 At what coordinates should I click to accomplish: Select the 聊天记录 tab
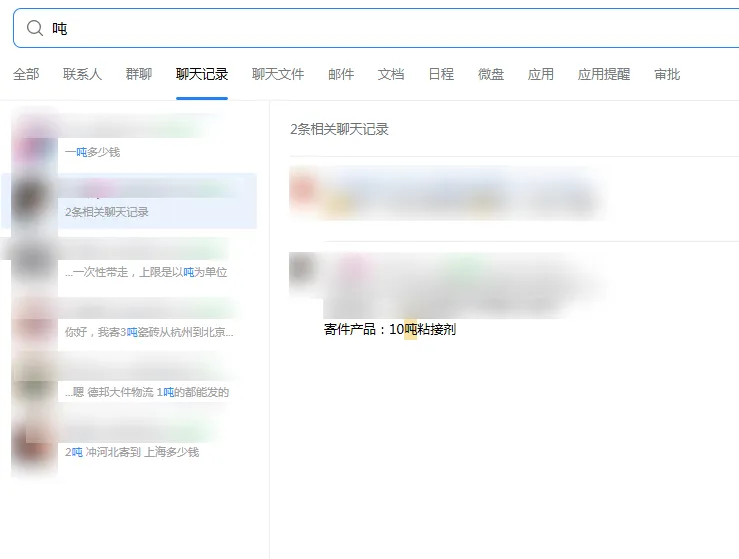coord(202,74)
